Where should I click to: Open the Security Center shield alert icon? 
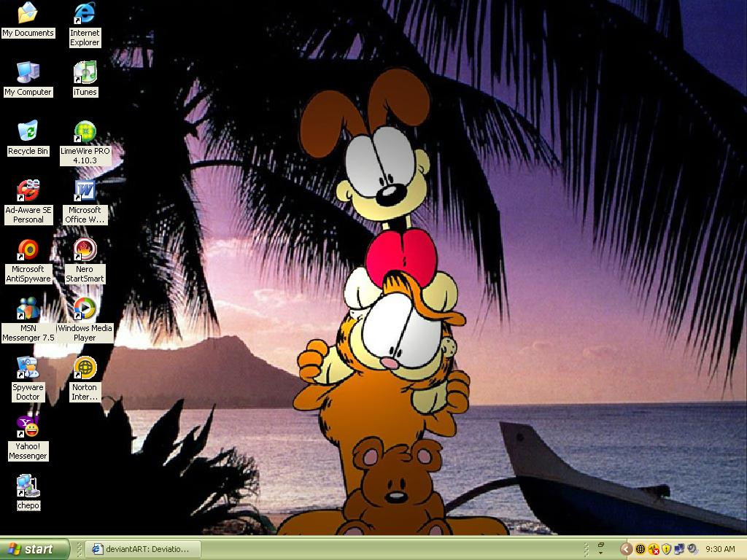click(667, 550)
